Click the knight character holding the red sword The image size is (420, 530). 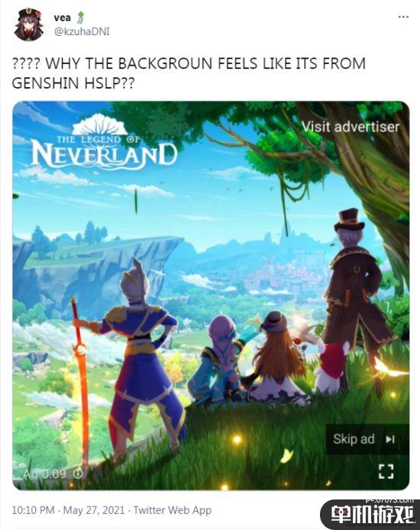point(142,358)
